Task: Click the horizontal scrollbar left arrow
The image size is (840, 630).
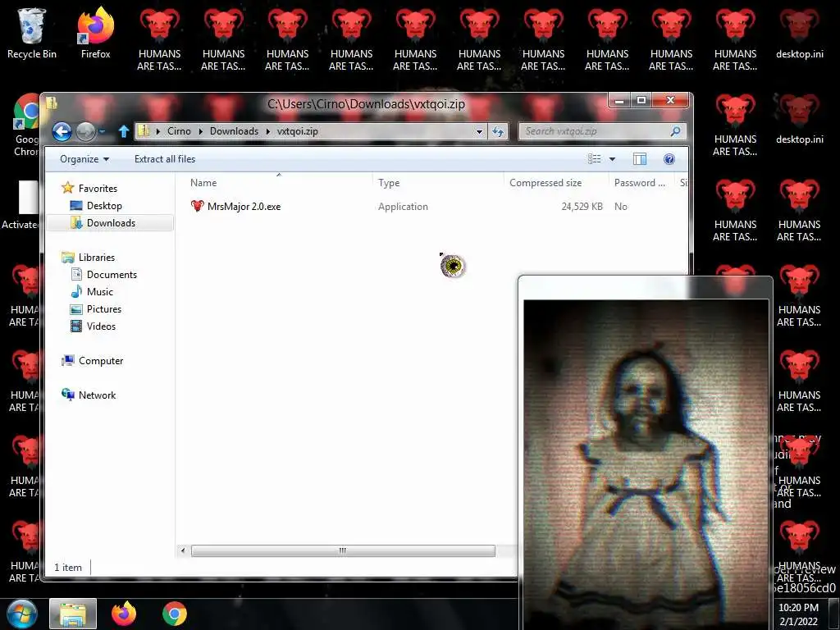Action: coord(183,550)
